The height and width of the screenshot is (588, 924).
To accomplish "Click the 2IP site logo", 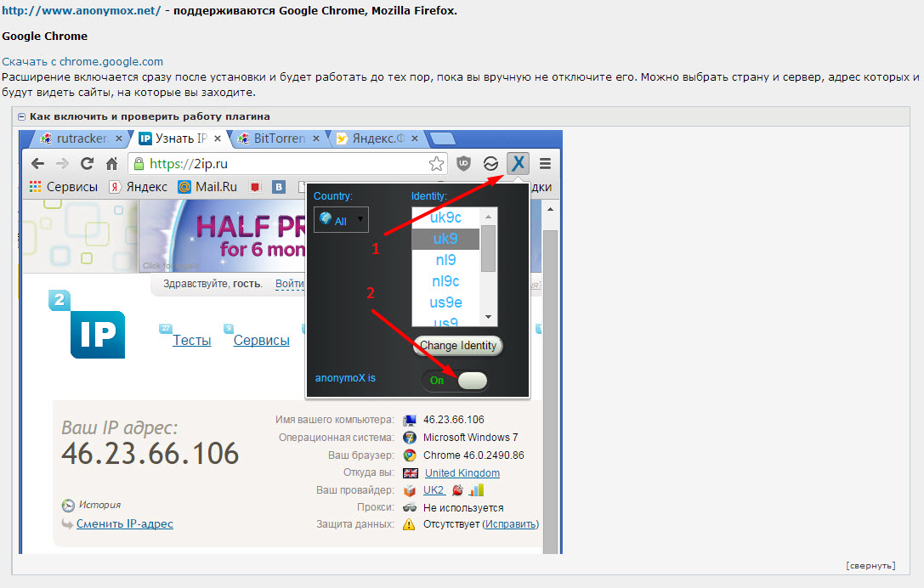I will [87, 324].
